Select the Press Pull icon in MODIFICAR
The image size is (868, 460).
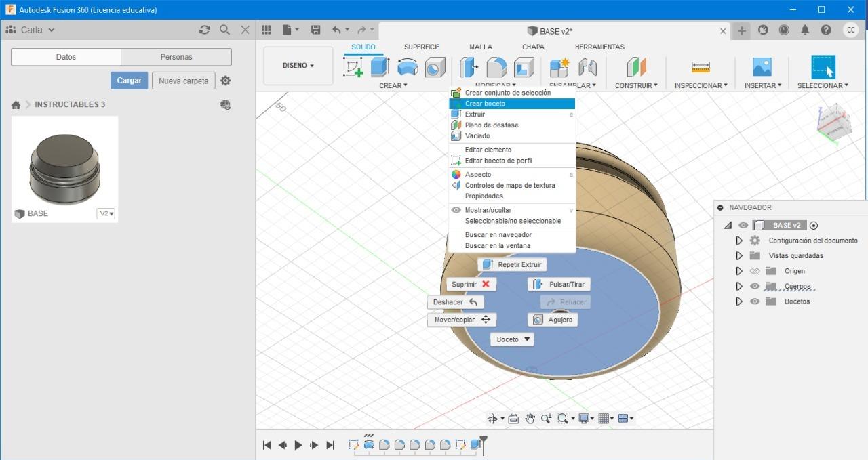point(469,67)
